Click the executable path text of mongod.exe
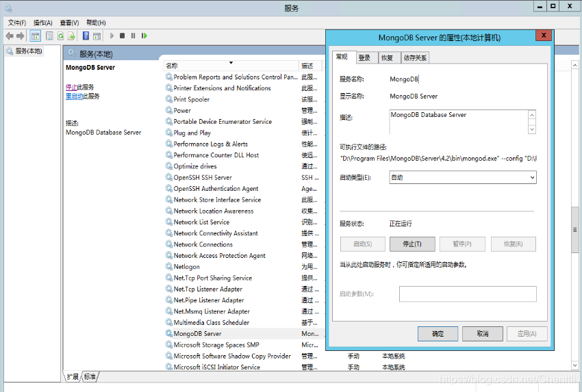582x392 pixels. pyautogui.click(x=438, y=158)
